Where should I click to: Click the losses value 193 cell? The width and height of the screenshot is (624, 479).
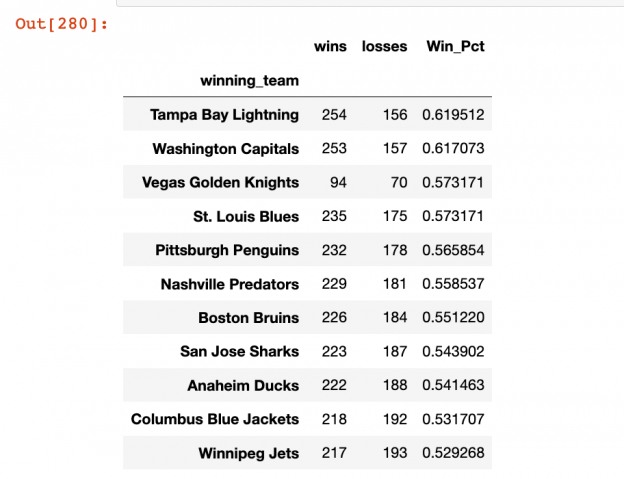(x=394, y=454)
